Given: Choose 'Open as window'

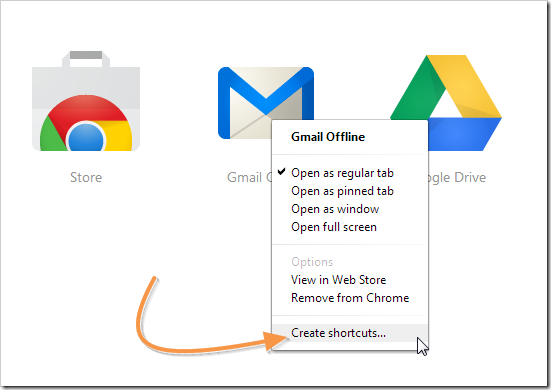Looking at the screenshot, I should [350, 209].
